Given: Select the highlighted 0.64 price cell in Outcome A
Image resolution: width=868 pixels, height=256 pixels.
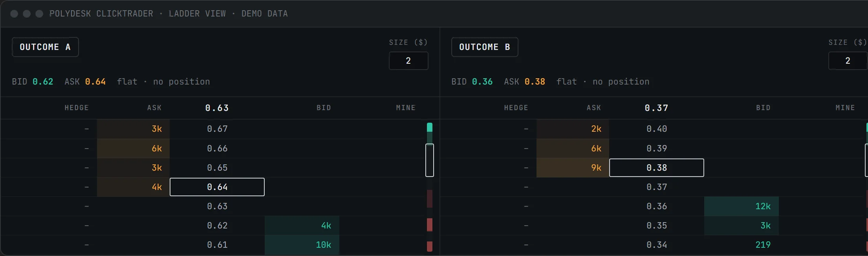Looking at the screenshot, I should [x=217, y=187].
